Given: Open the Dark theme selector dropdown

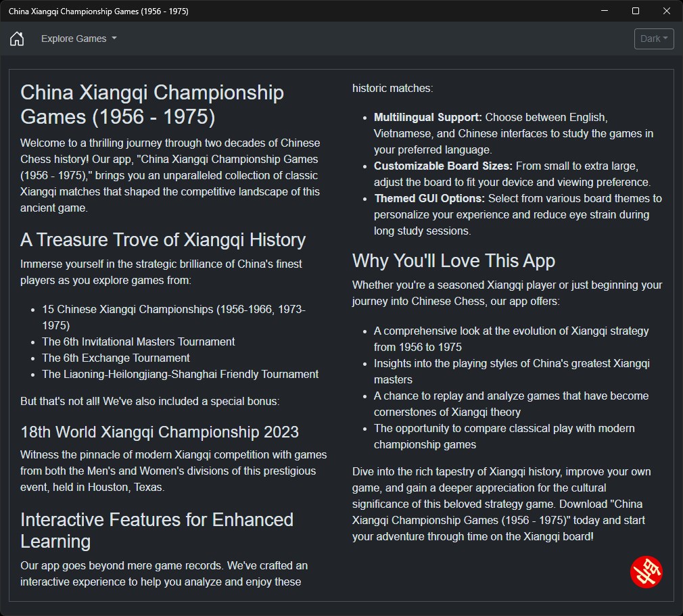Looking at the screenshot, I should pyautogui.click(x=654, y=39).
